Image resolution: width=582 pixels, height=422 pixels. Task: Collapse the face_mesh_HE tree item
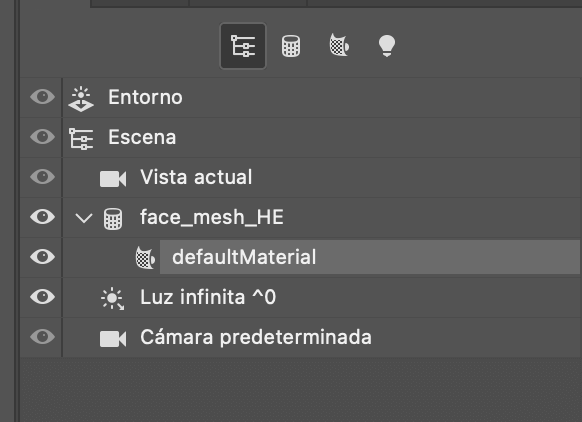[84, 218]
